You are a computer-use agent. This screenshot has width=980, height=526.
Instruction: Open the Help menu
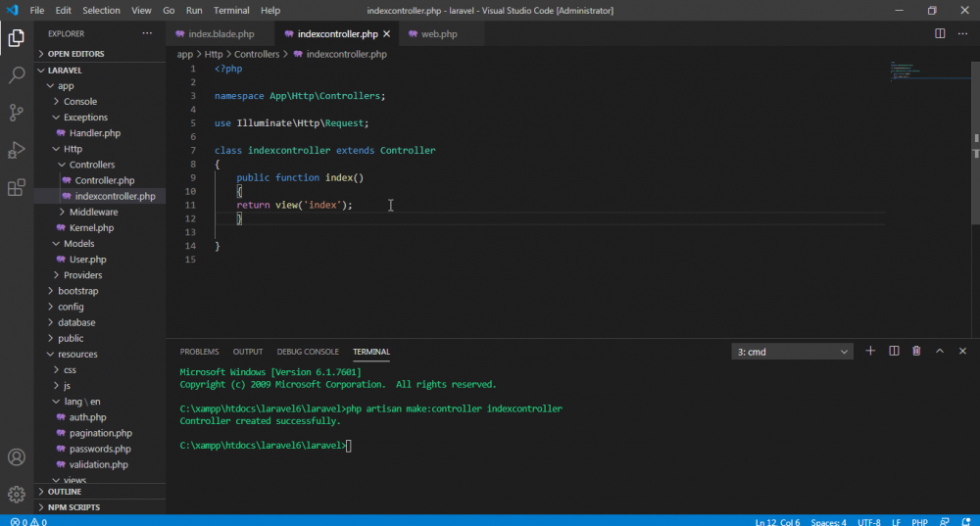click(x=270, y=10)
